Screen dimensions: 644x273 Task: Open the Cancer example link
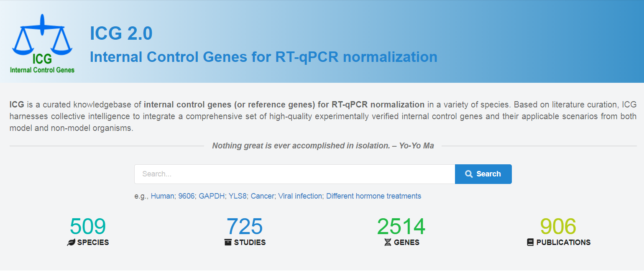(x=262, y=196)
